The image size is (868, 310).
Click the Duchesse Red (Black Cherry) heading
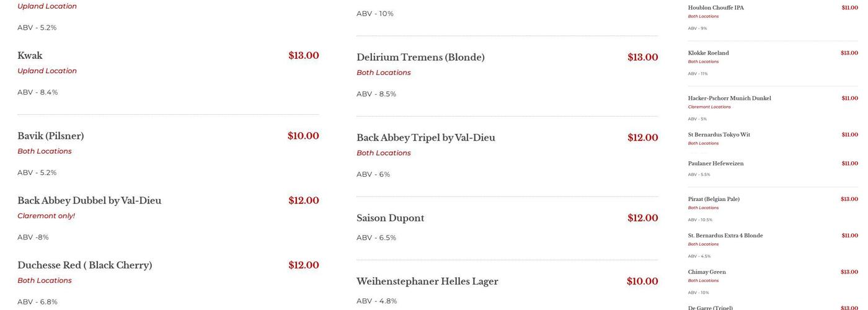(x=84, y=265)
